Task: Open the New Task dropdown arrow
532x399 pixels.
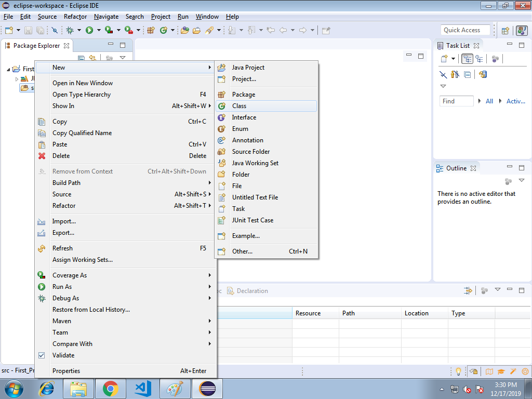Action: (453, 59)
